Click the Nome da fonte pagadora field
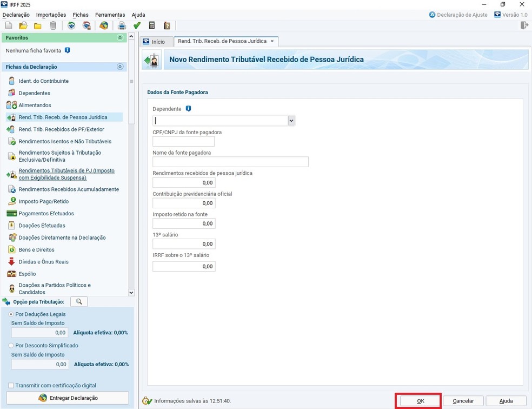Screen dimensions: 532x409 coord(230,162)
